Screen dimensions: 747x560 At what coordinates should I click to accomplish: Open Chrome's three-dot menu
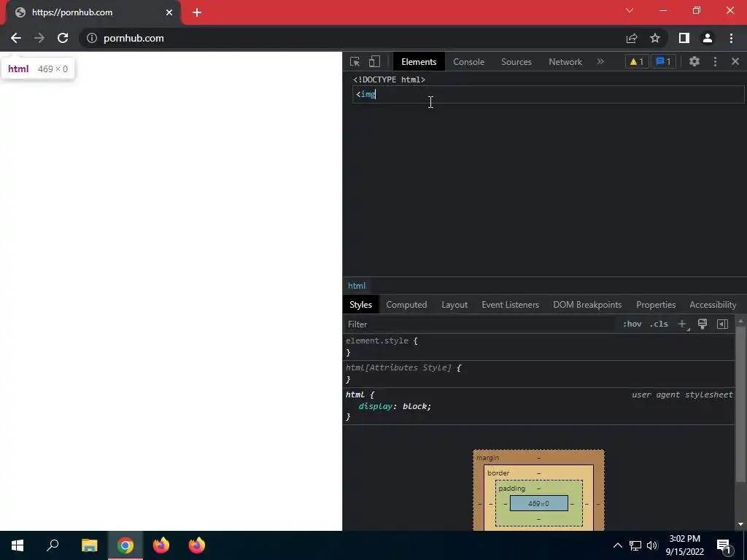(x=731, y=38)
